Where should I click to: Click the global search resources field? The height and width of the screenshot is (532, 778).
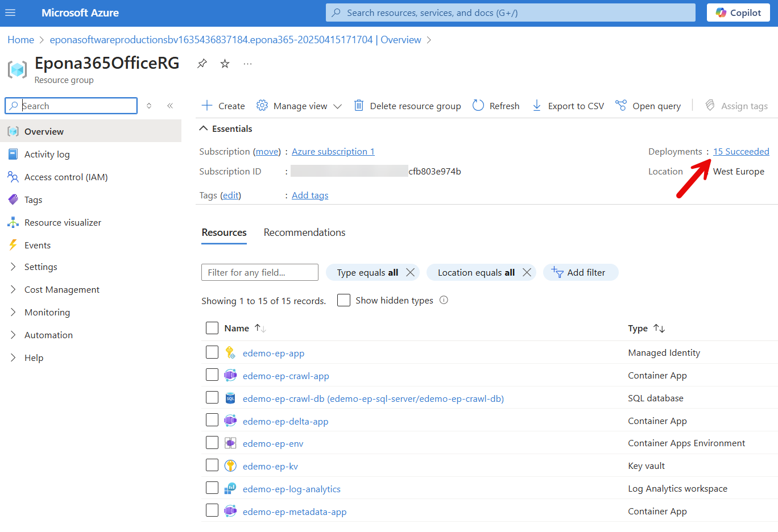click(510, 13)
